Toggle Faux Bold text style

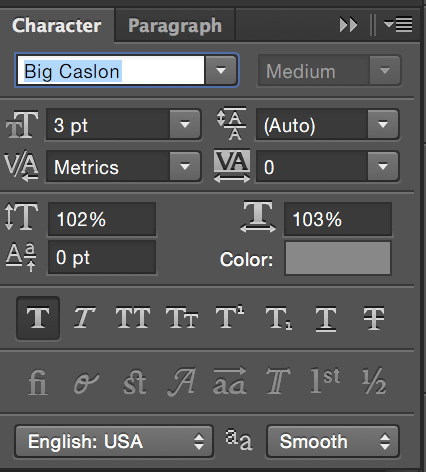(38, 318)
